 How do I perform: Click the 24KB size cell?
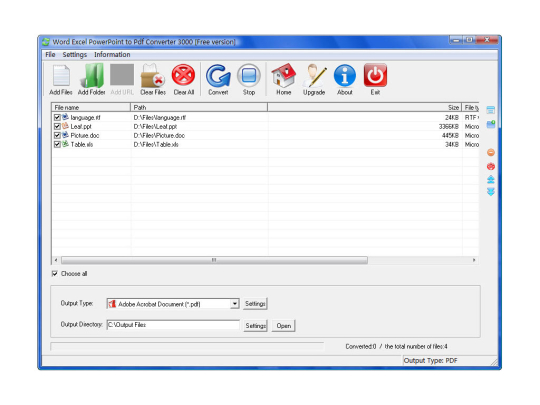[x=452, y=117]
